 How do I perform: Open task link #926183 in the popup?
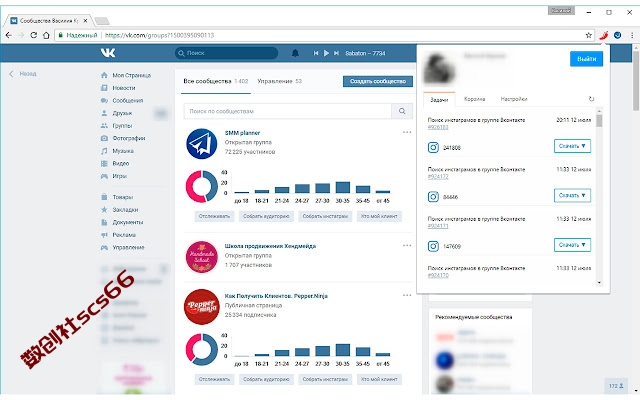point(438,127)
